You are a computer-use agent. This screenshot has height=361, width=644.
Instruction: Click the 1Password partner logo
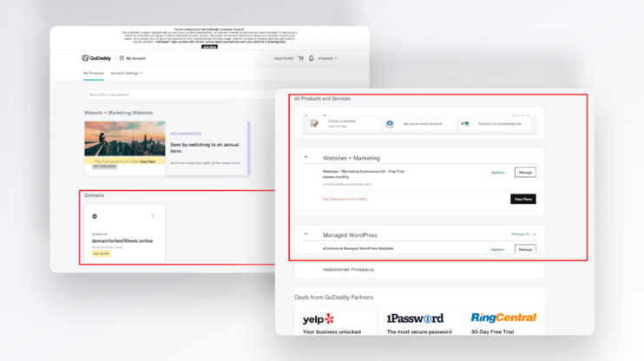click(x=415, y=318)
